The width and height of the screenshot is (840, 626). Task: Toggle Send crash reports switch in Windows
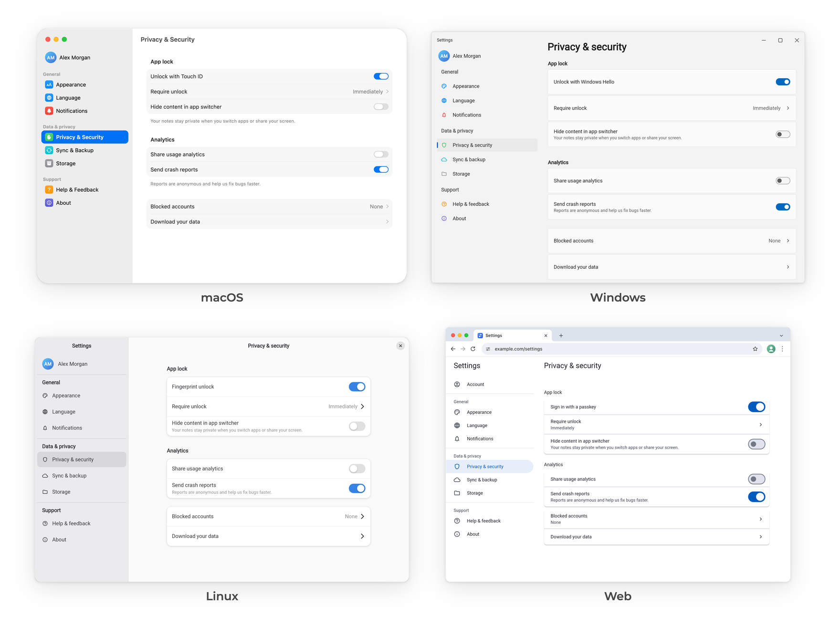tap(783, 207)
